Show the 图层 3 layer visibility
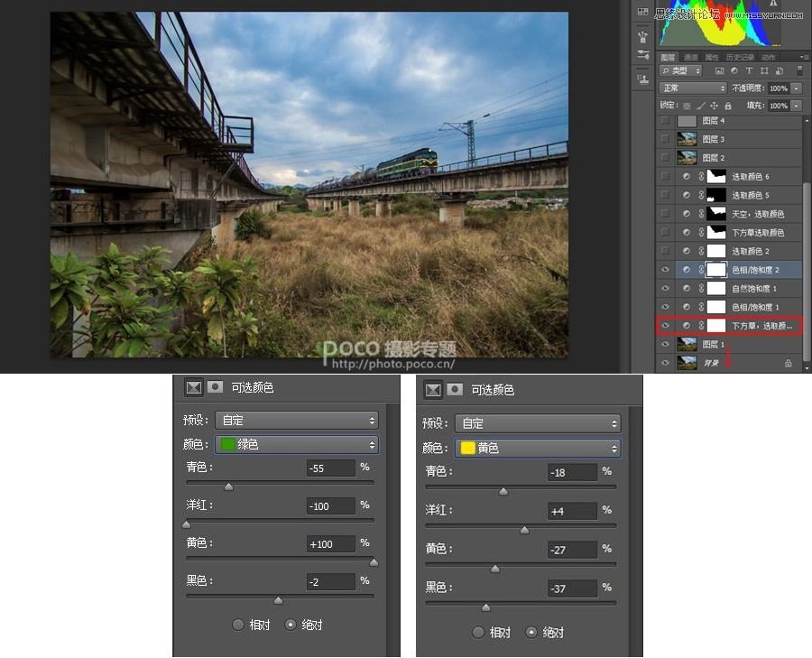 666,139
